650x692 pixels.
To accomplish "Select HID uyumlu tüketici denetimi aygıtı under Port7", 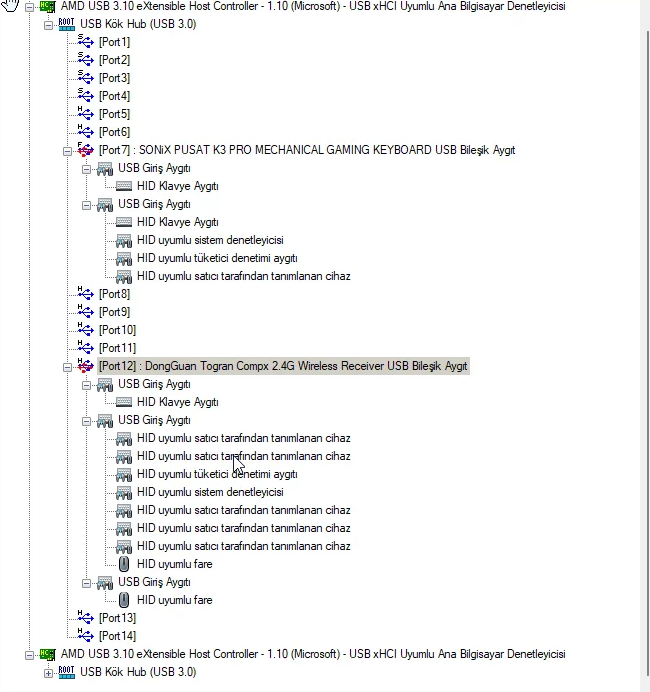I will (x=217, y=258).
